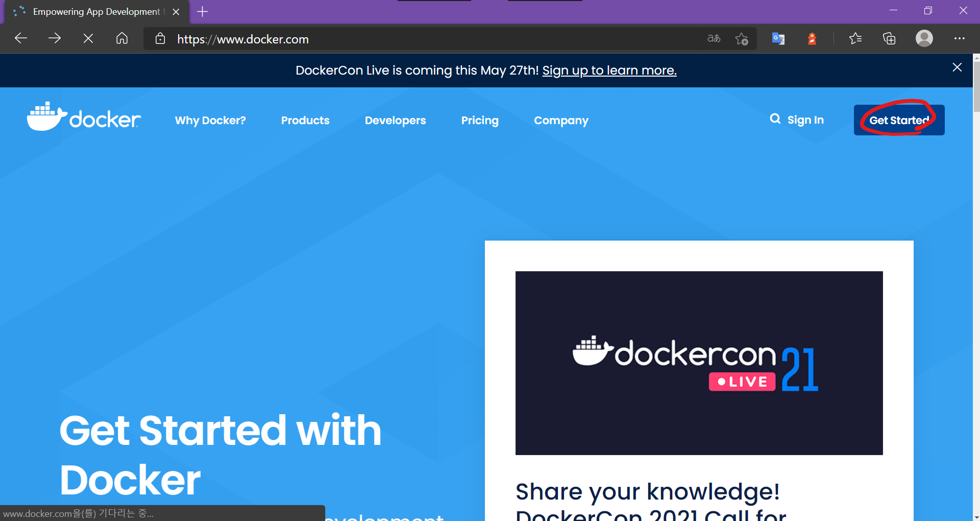Go back to the previous page
This screenshot has width=980, height=521.
[21, 38]
